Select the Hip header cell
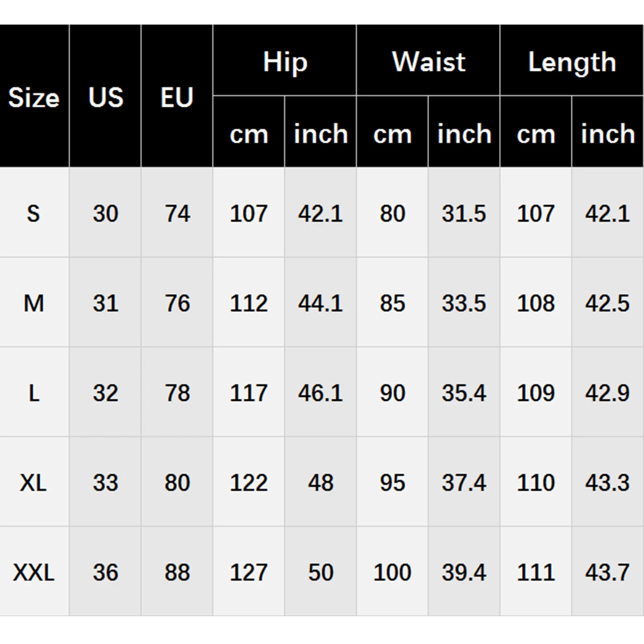 point(285,62)
